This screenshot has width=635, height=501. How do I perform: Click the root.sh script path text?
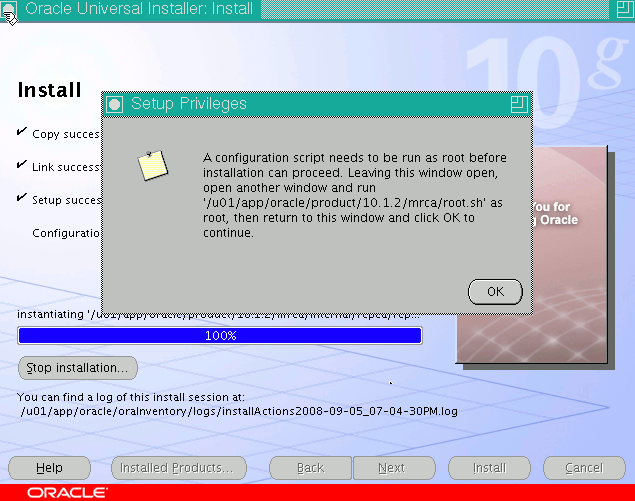(344, 203)
